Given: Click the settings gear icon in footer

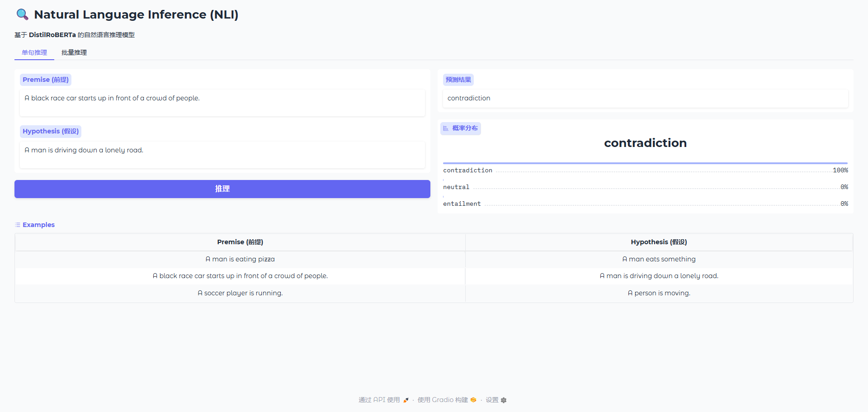Looking at the screenshot, I should coord(504,400).
